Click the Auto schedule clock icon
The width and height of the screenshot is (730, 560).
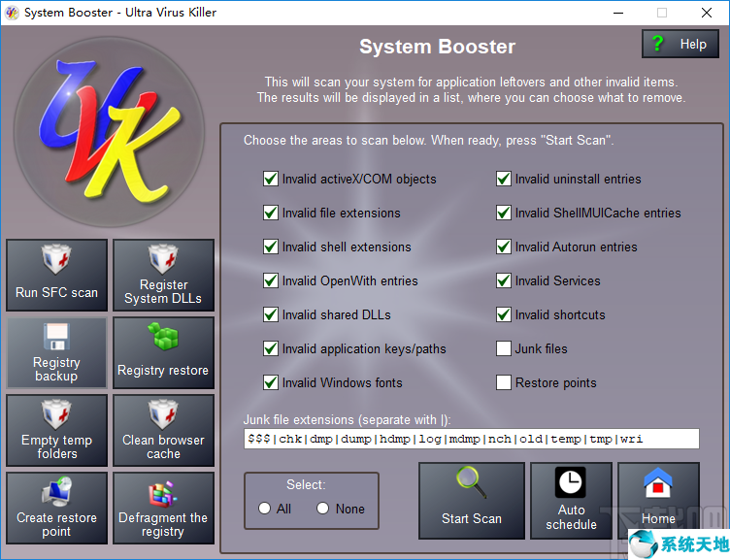click(571, 482)
